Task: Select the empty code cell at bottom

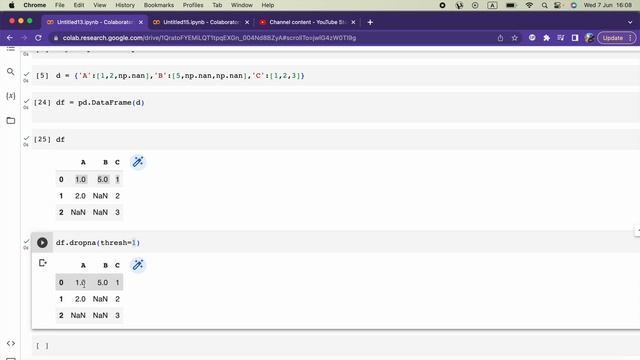Action: 336,346
